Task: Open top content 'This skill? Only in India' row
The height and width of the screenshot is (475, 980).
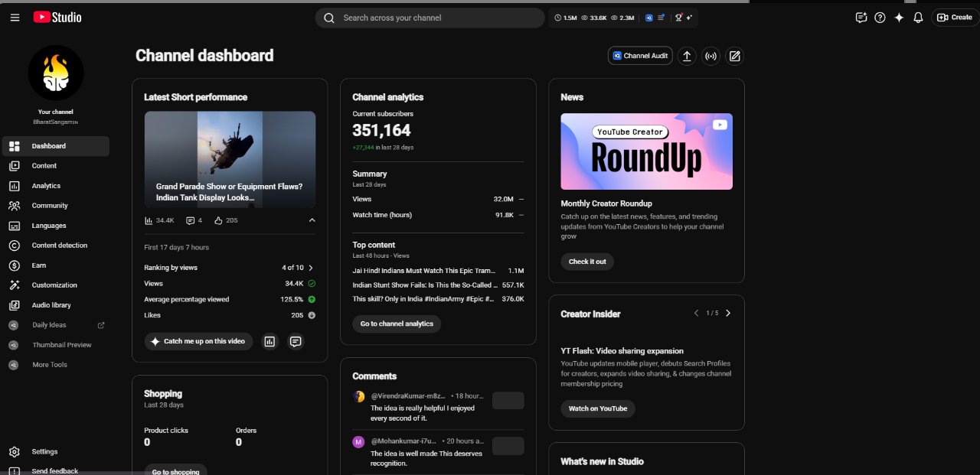Action: pyautogui.click(x=438, y=299)
